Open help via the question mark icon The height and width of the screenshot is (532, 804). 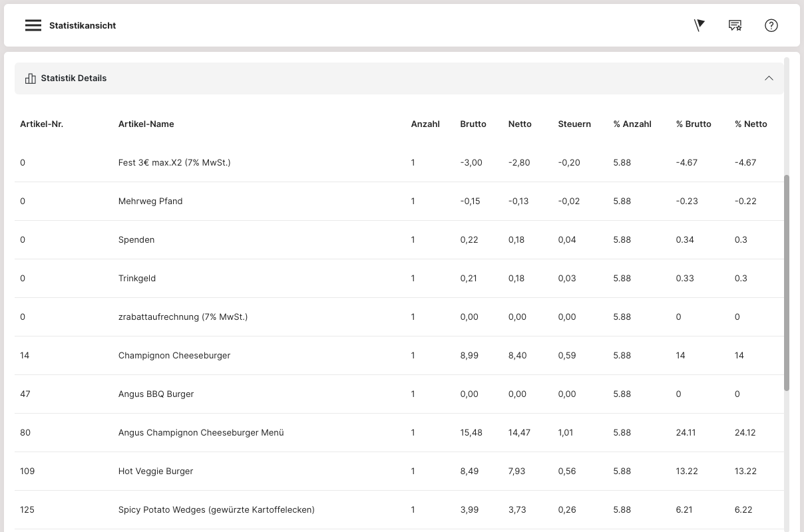click(771, 25)
